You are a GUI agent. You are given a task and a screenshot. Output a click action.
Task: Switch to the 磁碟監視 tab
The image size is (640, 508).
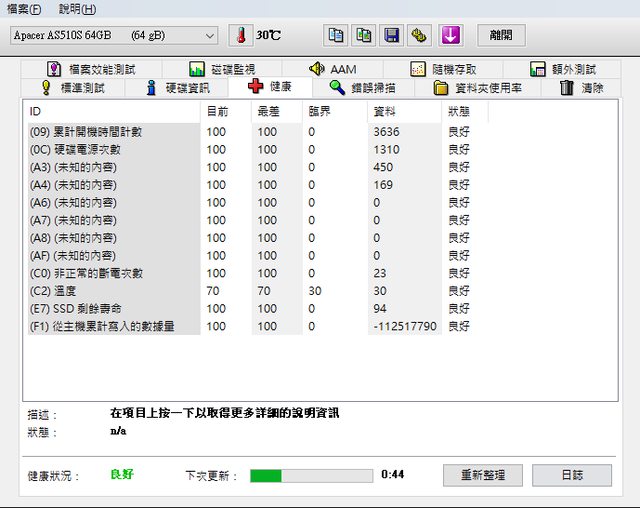tap(222, 69)
